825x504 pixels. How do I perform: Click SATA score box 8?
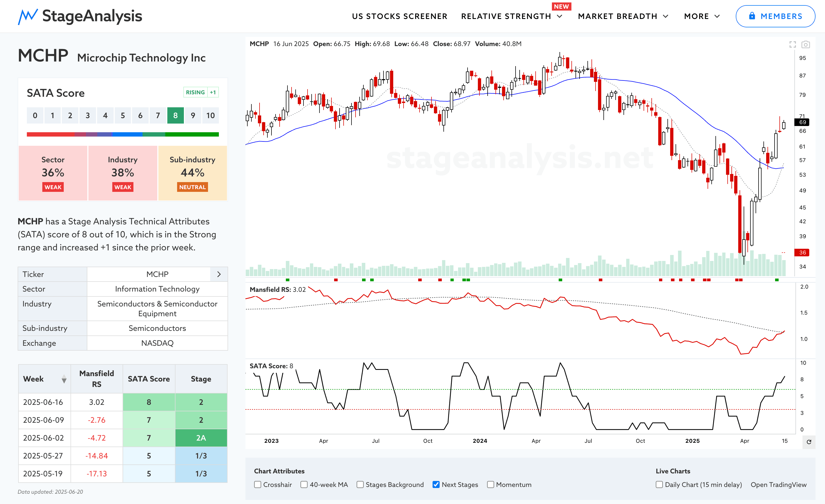point(175,115)
